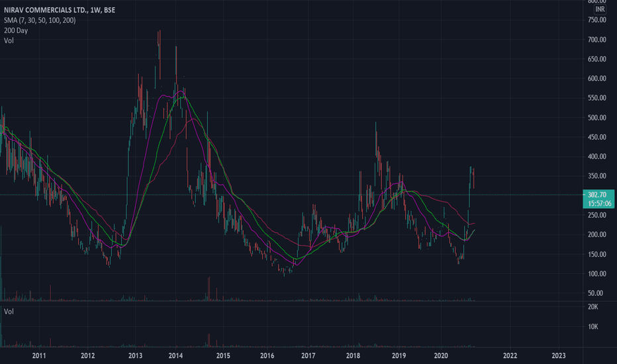Click the 2023 label on time axis
617x364 pixels.
[x=559, y=356]
